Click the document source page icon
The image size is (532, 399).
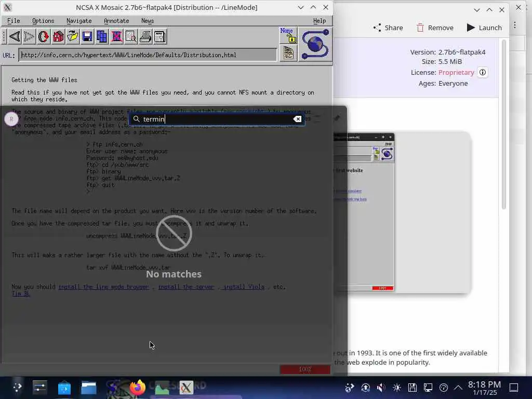tap(288, 53)
